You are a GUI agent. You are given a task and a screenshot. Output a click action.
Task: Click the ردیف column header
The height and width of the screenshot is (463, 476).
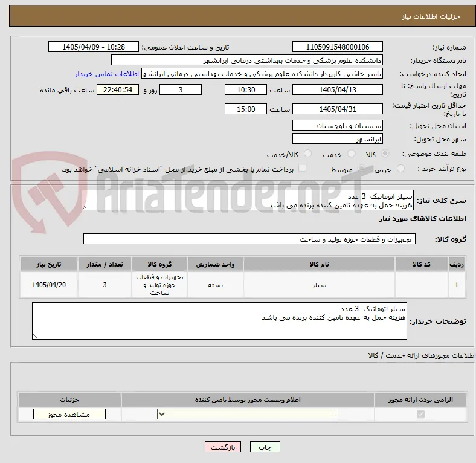(x=457, y=264)
